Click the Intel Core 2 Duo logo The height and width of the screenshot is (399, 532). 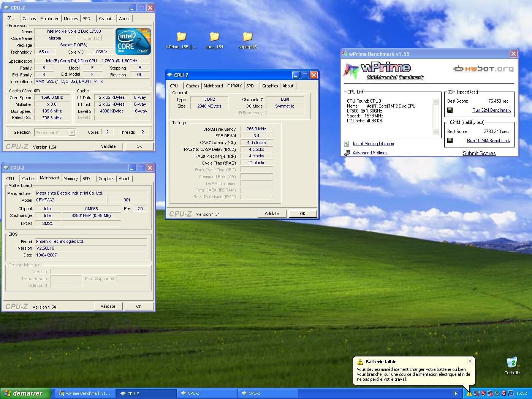coord(133,41)
